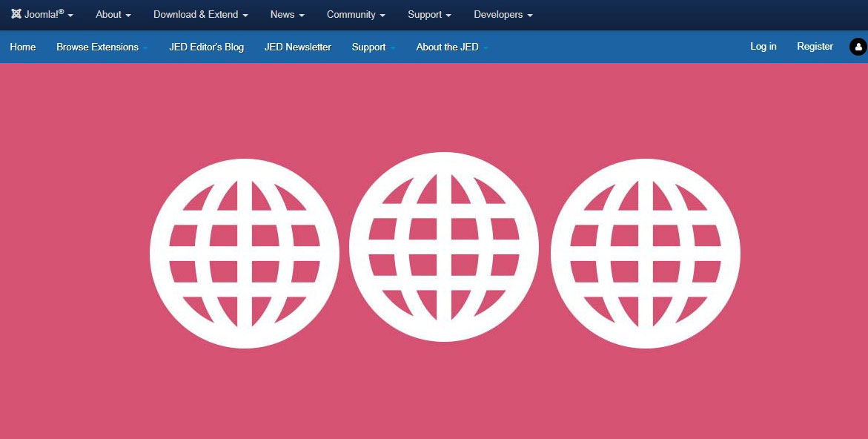Click the Log in link
Image resolution: width=868 pixels, height=439 pixels.
[763, 47]
